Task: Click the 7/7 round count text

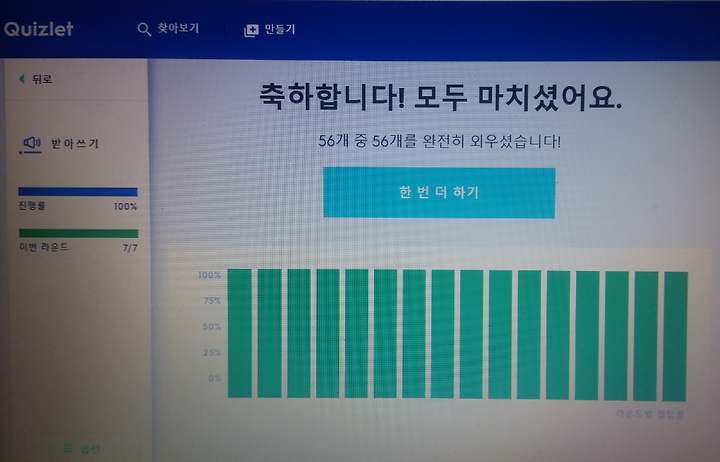Action: point(130,248)
